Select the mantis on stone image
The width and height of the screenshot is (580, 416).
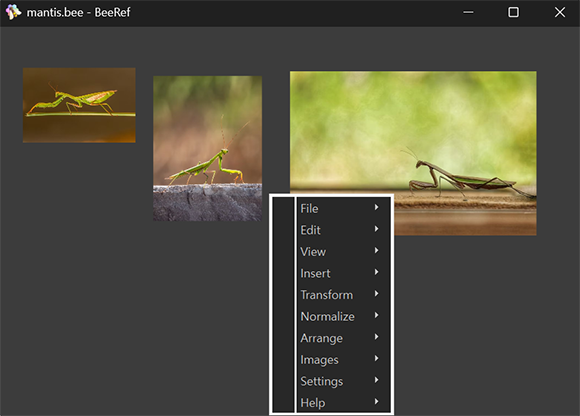click(208, 148)
